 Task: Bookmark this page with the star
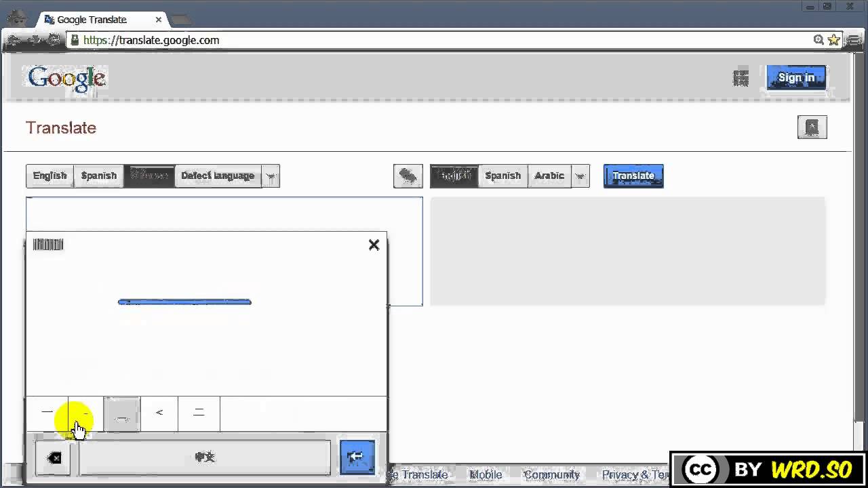tap(833, 40)
